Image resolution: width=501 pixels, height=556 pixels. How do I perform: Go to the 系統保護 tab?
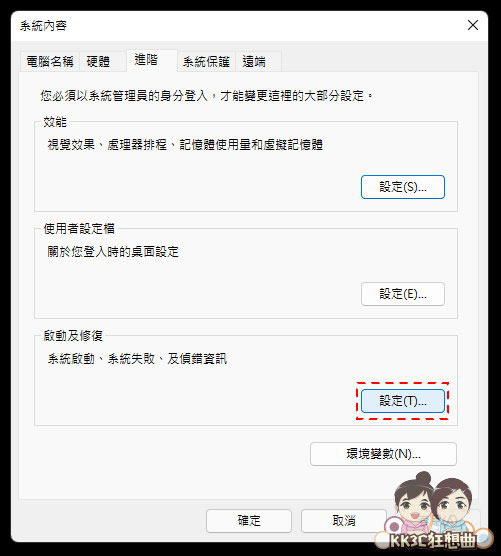pyautogui.click(x=206, y=62)
